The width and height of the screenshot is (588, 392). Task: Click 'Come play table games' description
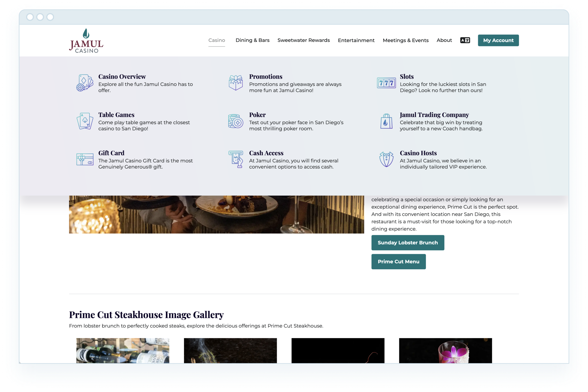pos(144,125)
